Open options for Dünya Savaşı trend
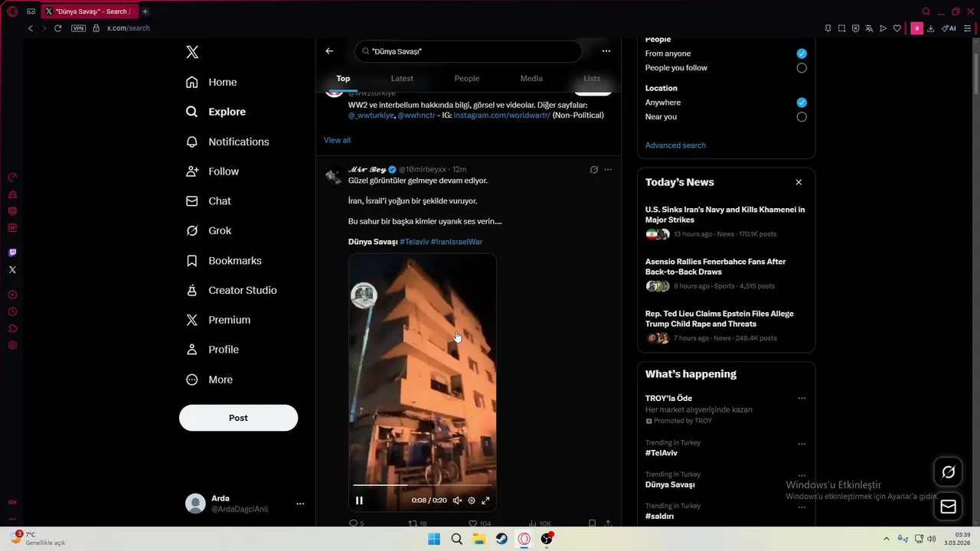The width and height of the screenshot is (980, 551). point(802,475)
